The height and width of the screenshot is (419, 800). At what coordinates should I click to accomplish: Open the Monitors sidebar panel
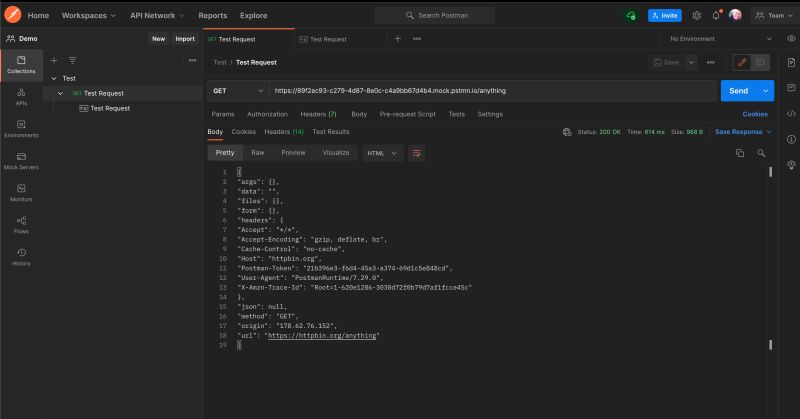coord(21,193)
